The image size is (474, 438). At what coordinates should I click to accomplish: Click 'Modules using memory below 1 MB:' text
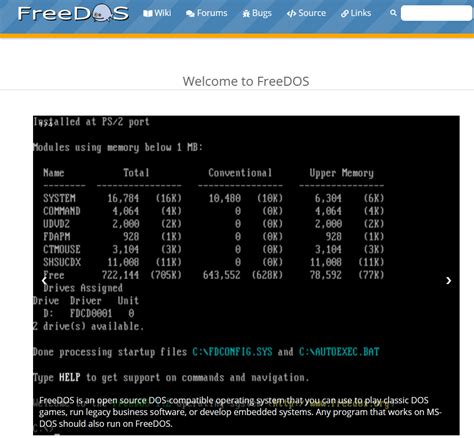pyautogui.click(x=118, y=147)
